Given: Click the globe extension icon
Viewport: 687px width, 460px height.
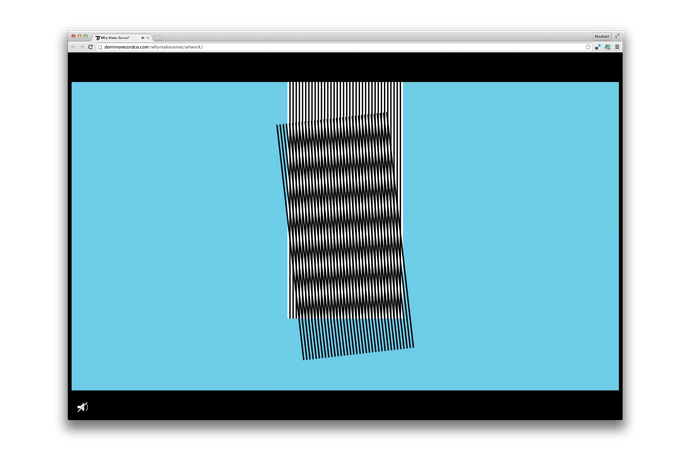Looking at the screenshot, I should click(x=607, y=47).
